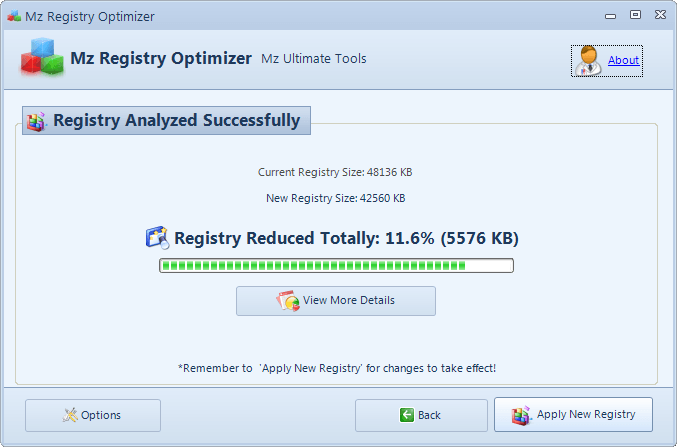Image resolution: width=677 pixels, height=447 pixels.
Task: Select the Current Registry Size: 48136 KB text
Action: tap(335, 172)
